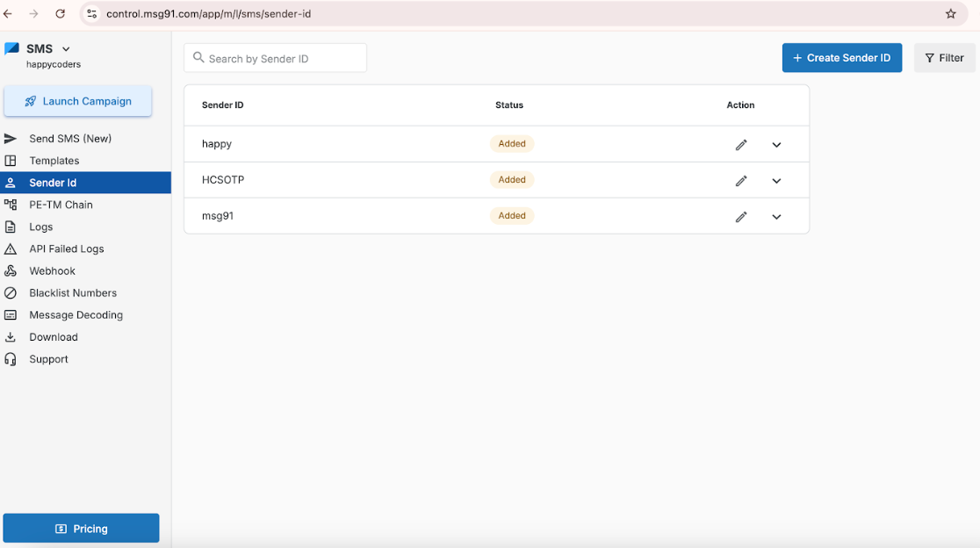Edit the happy sender ID with pencil icon
This screenshot has width=980, height=548.
pyautogui.click(x=741, y=145)
